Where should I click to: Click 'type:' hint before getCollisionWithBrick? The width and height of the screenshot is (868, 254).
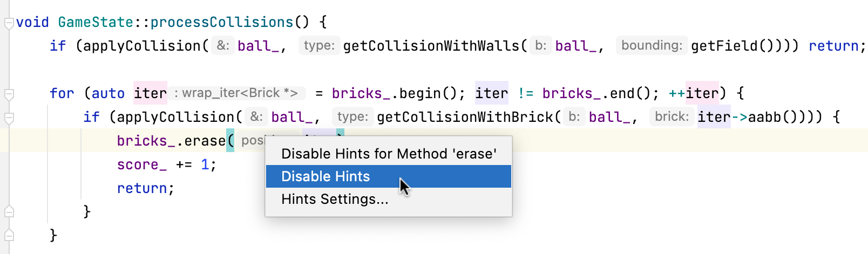pyautogui.click(x=352, y=116)
